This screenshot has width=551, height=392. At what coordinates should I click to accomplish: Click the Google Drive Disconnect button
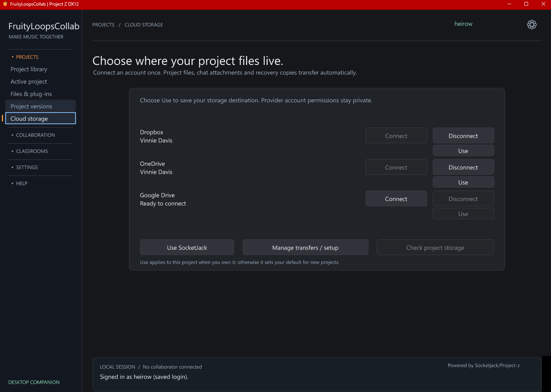point(463,199)
